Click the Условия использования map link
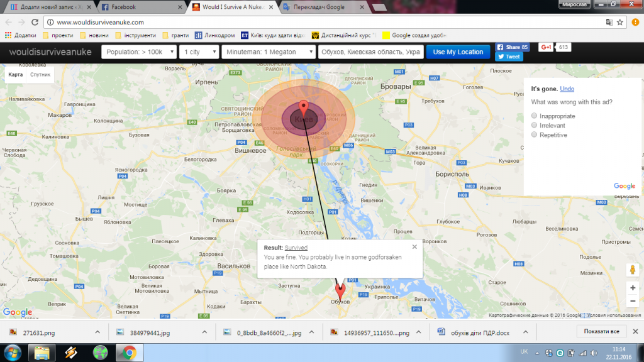Screen dimensions: 644x362 (x=614, y=315)
